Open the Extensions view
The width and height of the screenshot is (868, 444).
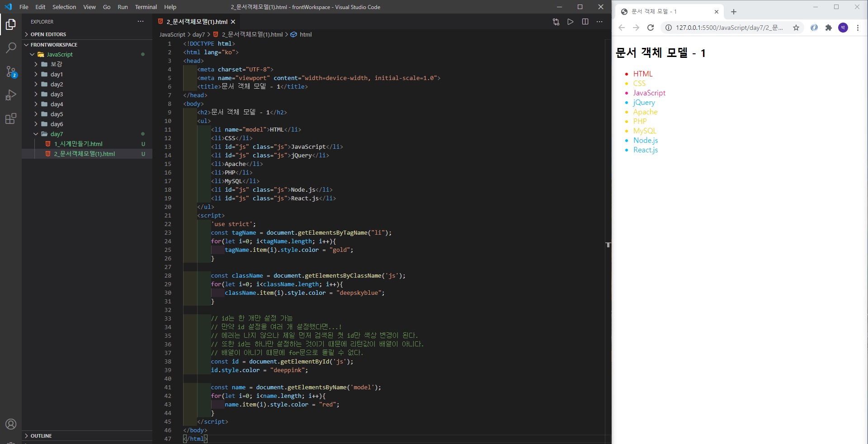click(11, 118)
